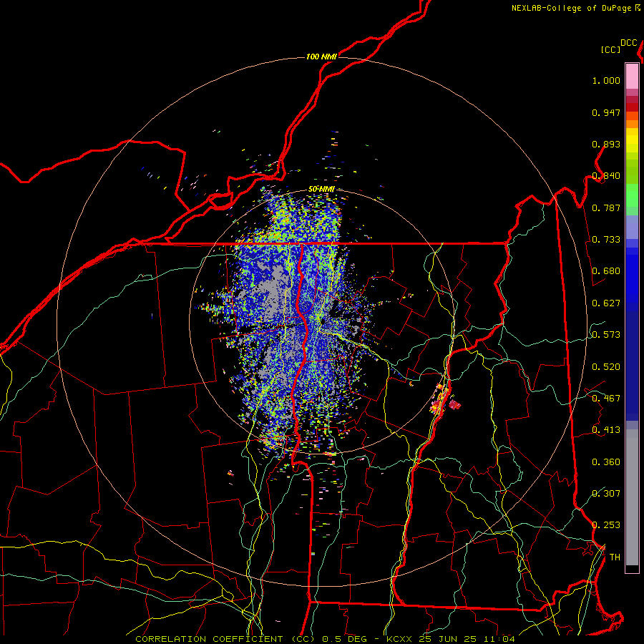Click the 0.520 legend value

(x=606, y=367)
